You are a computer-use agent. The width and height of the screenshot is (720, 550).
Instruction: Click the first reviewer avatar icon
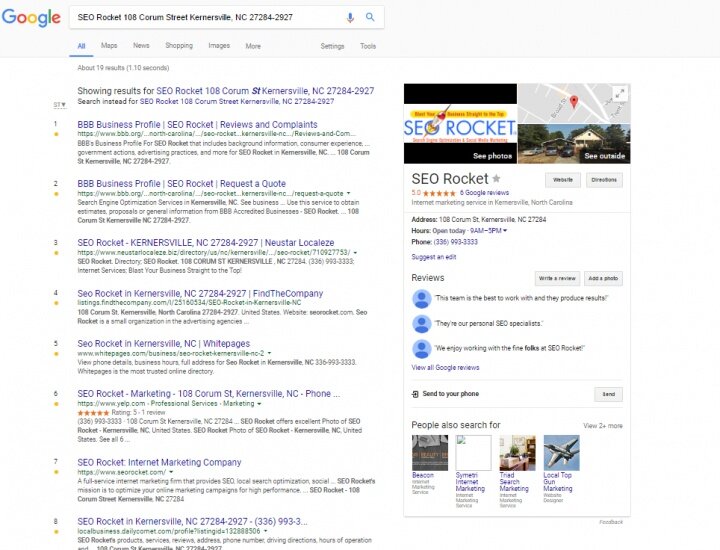[x=422, y=298]
